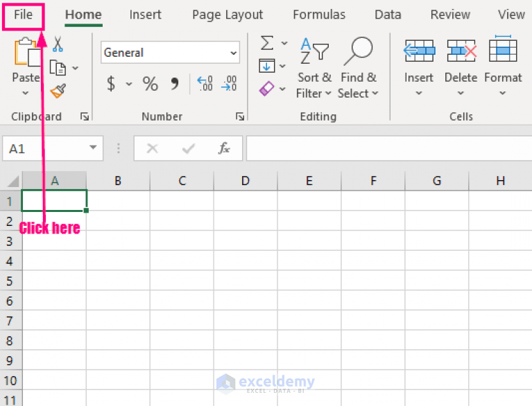Select row 8 header

[10, 341]
